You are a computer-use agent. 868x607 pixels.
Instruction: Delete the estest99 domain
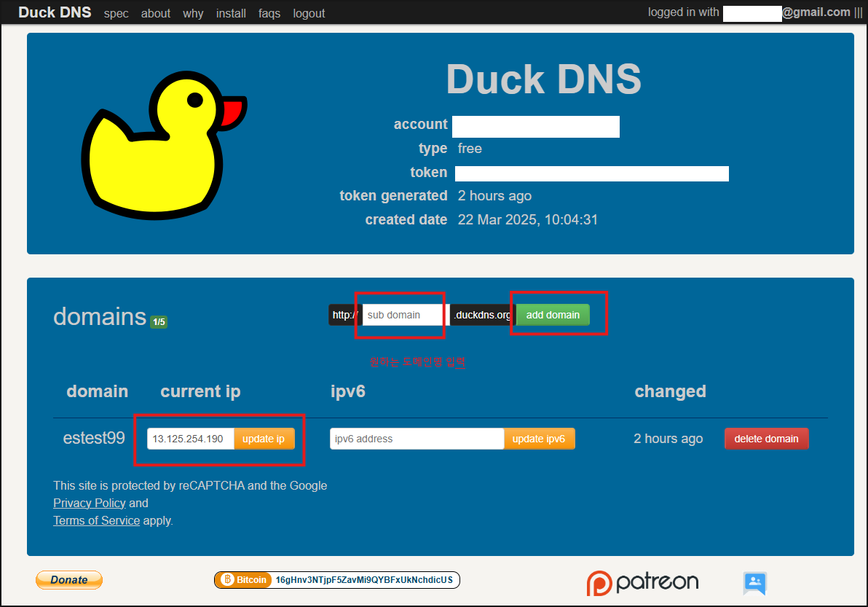click(766, 439)
